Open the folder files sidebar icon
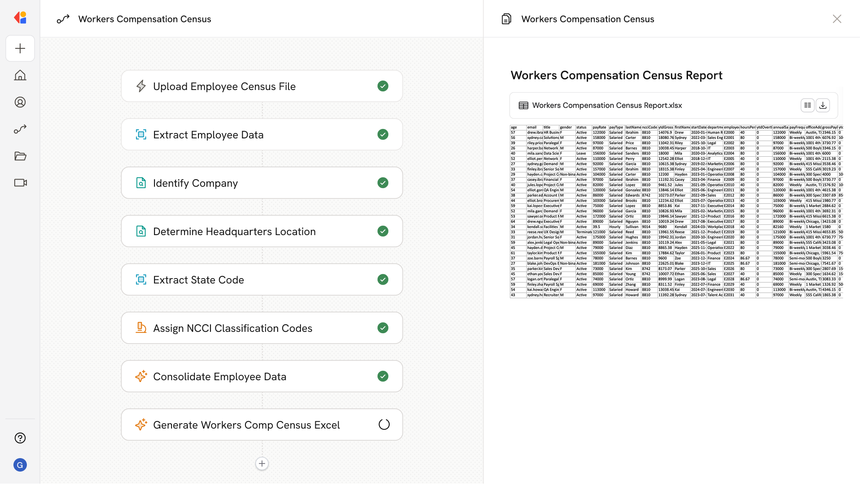Image resolution: width=868 pixels, height=485 pixels. (20, 156)
